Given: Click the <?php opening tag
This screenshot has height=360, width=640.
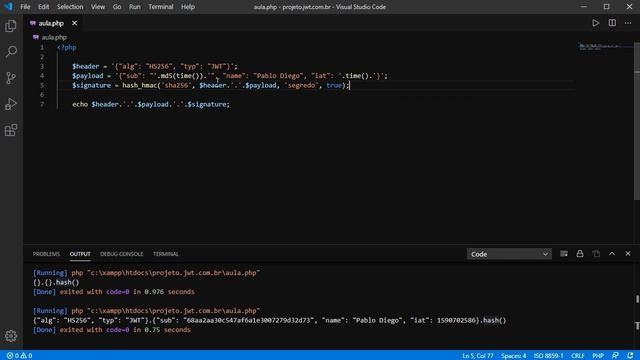Looking at the screenshot, I should (66, 47).
